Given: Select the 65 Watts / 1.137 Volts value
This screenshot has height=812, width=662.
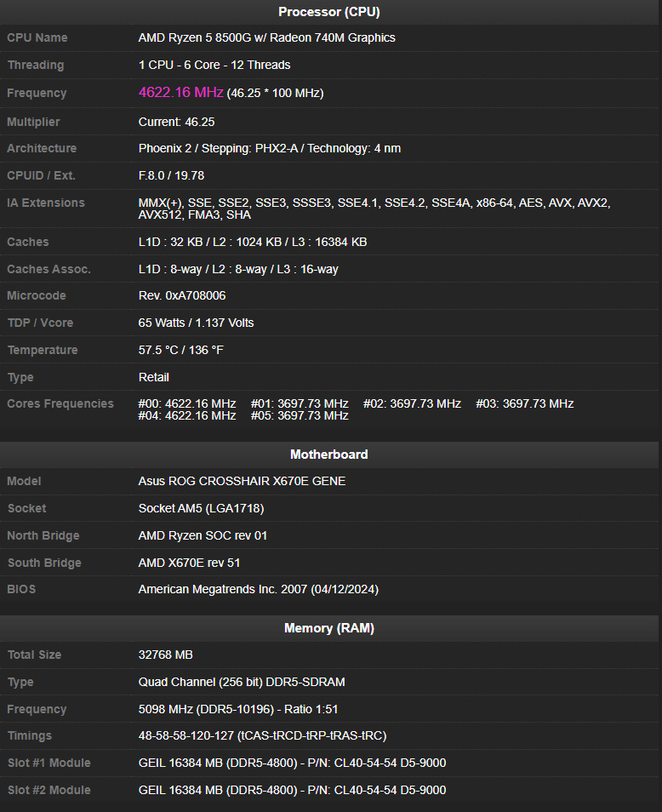Looking at the screenshot, I should 197,323.
